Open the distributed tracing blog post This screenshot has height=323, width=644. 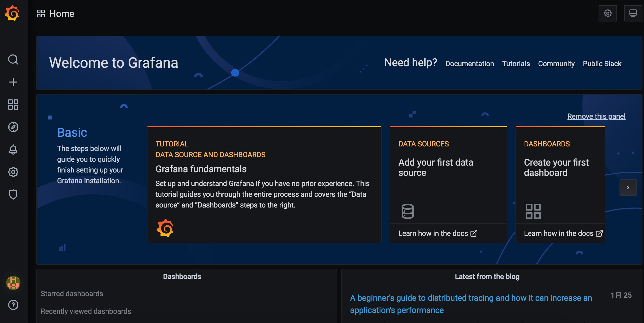[x=471, y=304]
